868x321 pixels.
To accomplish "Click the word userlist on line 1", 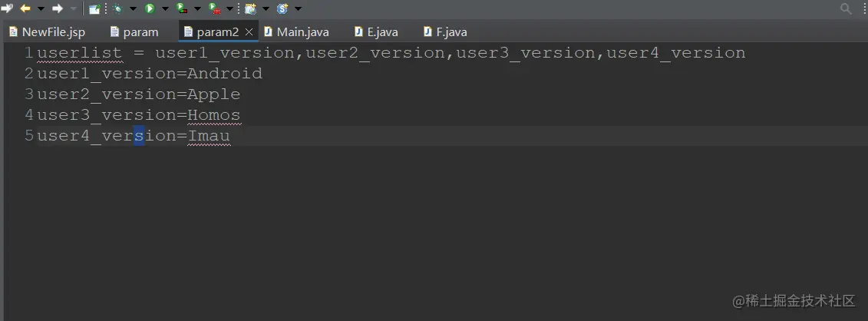I will pyautogui.click(x=80, y=53).
